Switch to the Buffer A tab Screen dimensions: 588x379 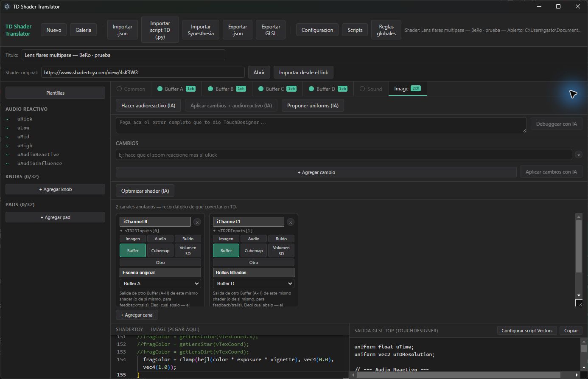point(176,89)
